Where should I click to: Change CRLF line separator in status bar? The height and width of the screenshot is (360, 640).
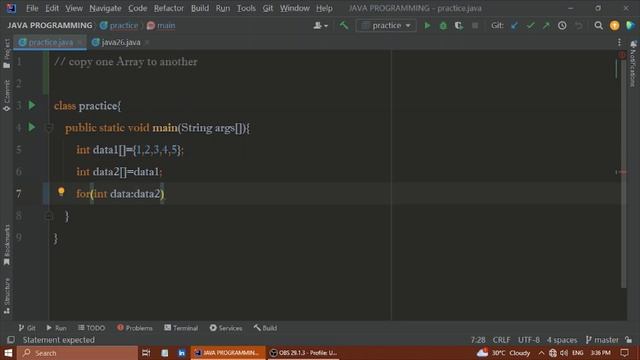coord(501,340)
